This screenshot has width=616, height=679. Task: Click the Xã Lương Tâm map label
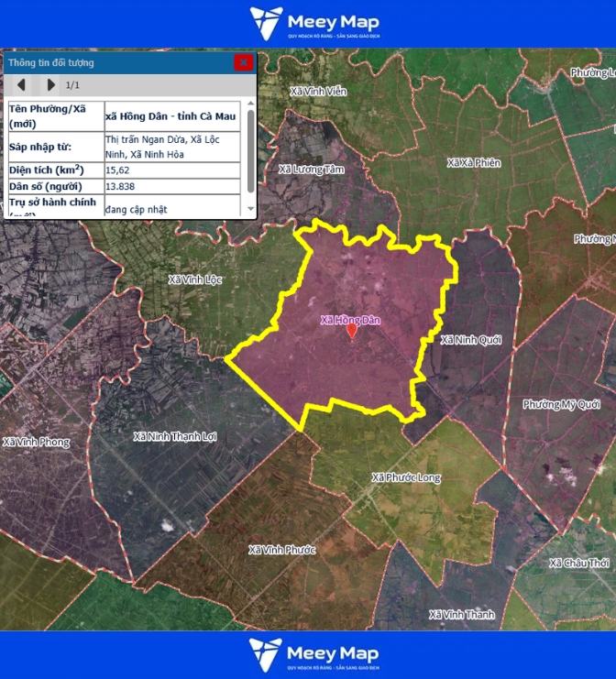pos(311,170)
